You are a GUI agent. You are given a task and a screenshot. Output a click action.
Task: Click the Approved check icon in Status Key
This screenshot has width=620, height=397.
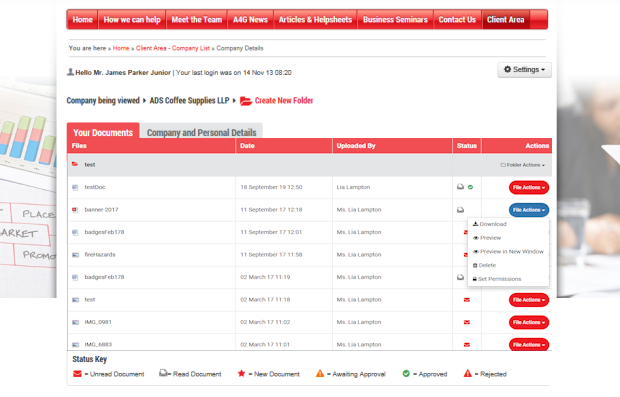tap(406, 373)
